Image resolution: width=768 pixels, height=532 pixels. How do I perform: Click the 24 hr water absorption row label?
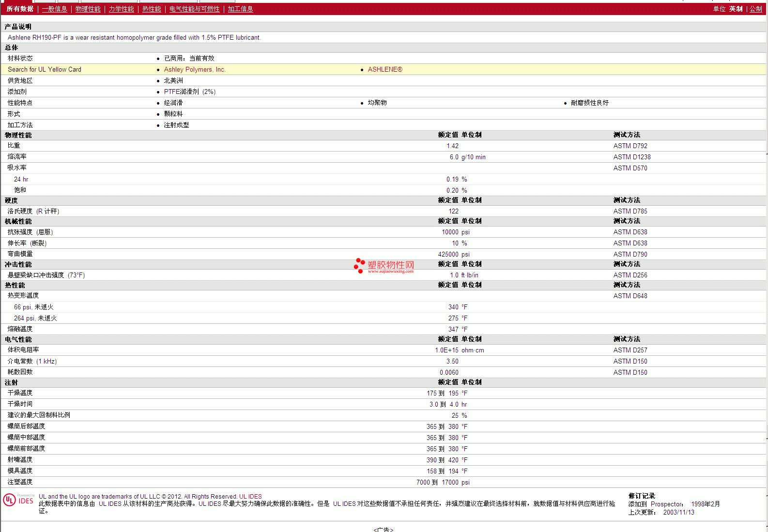coord(21,179)
